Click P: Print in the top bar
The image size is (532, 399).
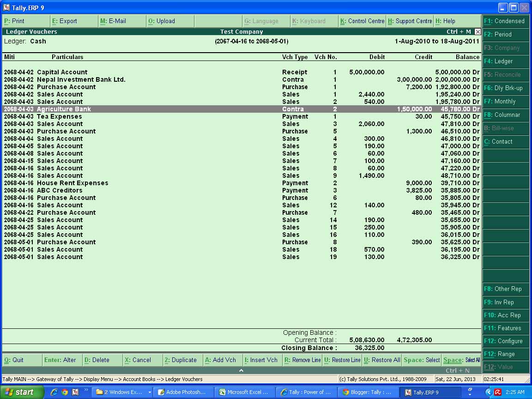coord(26,21)
